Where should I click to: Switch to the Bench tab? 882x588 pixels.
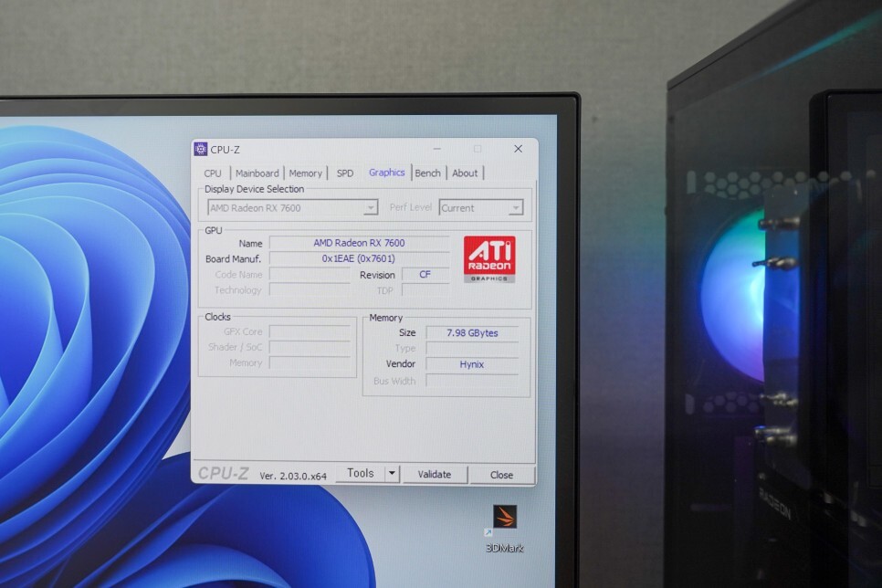point(428,173)
